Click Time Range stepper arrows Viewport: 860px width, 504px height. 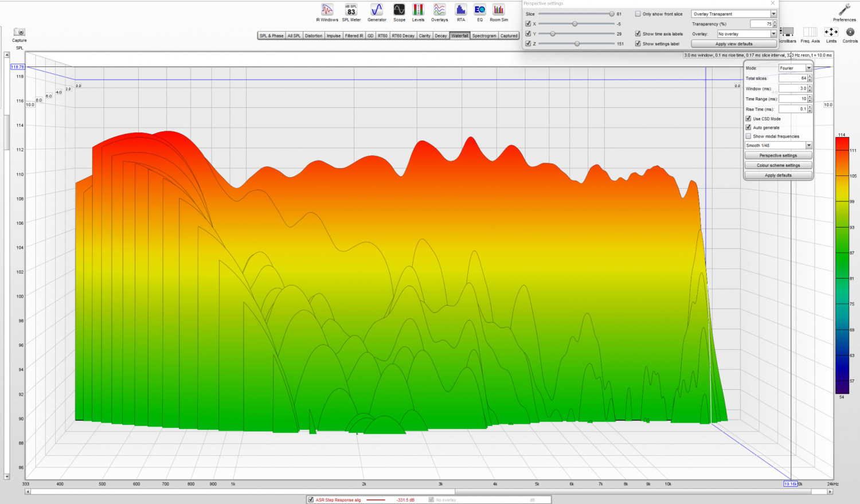tap(810, 99)
